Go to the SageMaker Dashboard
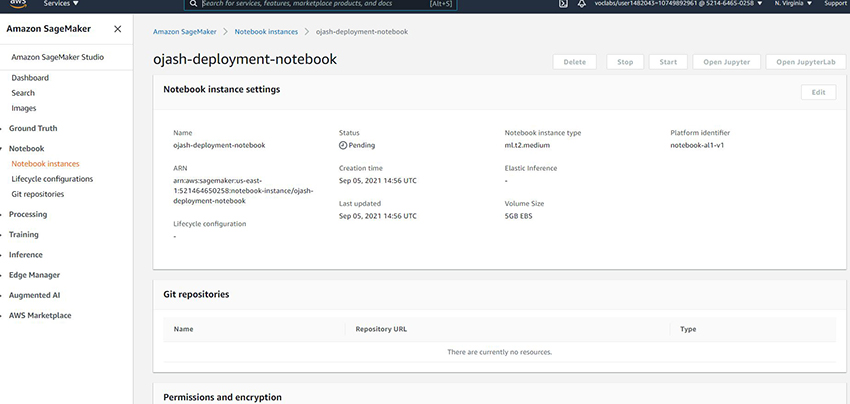Image resolution: width=850 pixels, height=404 pixels. point(30,78)
